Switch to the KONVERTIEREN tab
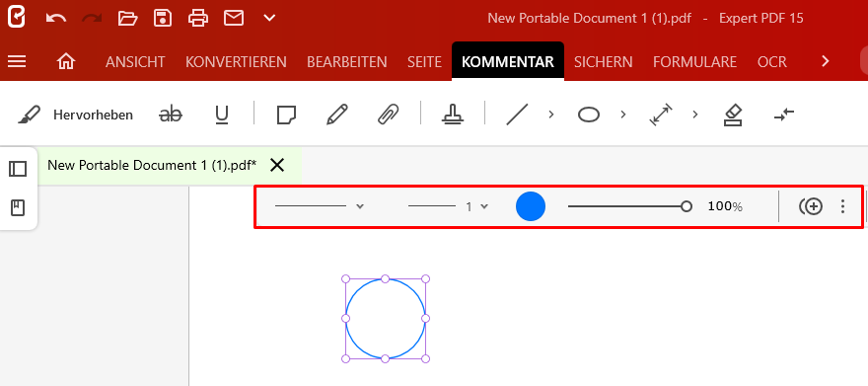The height and width of the screenshot is (386, 868). 236,62
